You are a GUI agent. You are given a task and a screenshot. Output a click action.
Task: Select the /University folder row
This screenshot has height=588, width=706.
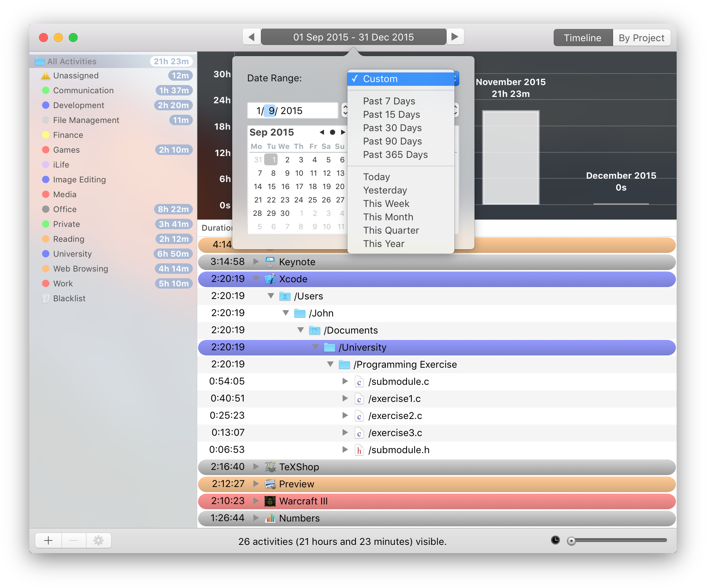tap(437, 347)
